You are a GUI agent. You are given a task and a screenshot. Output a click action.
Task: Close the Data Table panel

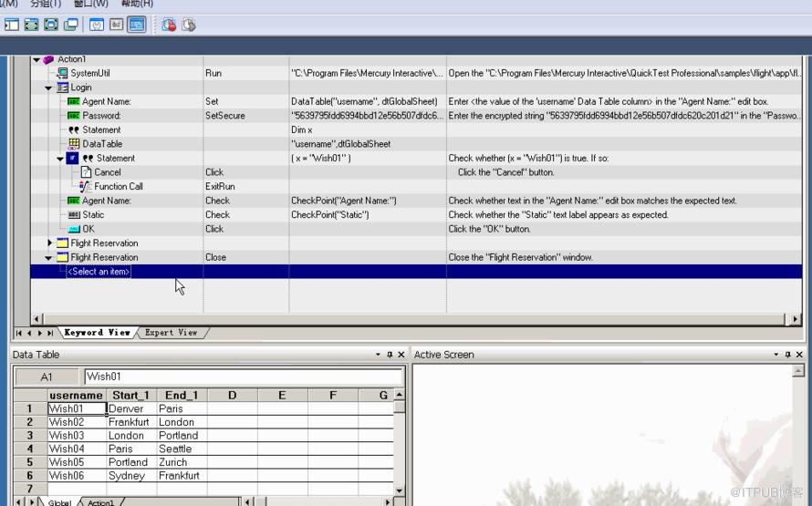(401, 355)
